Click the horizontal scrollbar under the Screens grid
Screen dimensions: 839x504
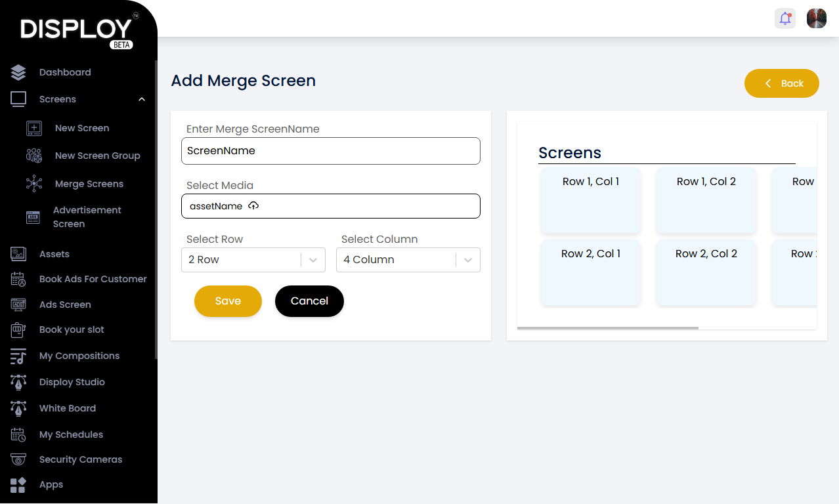click(607, 327)
